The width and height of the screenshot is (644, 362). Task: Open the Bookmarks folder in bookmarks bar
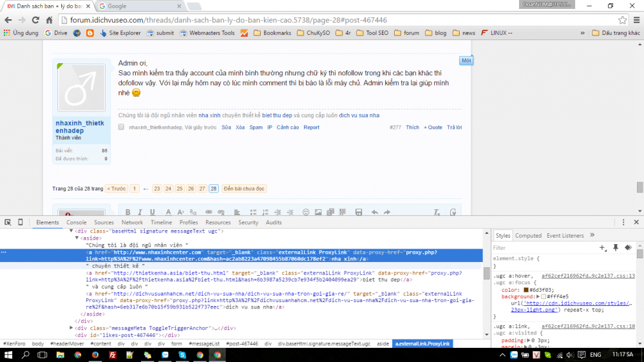pyautogui.click(x=272, y=33)
